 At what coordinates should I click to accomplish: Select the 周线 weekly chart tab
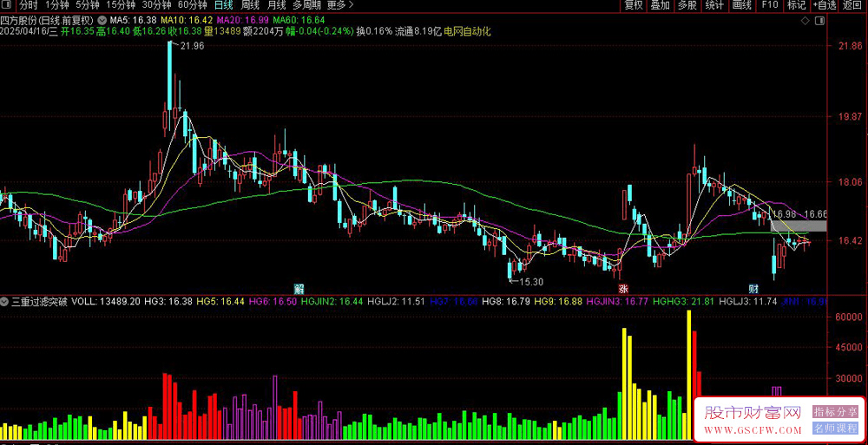(x=250, y=5)
